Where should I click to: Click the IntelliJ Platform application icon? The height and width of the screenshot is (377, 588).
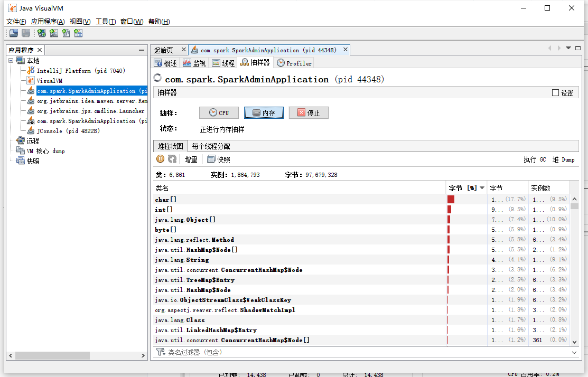[x=31, y=70]
